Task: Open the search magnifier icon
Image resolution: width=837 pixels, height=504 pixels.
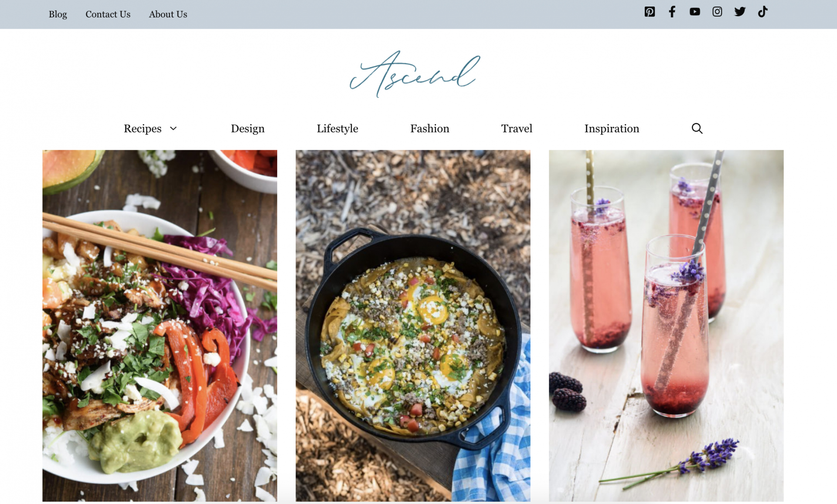Action: pos(697,129)
